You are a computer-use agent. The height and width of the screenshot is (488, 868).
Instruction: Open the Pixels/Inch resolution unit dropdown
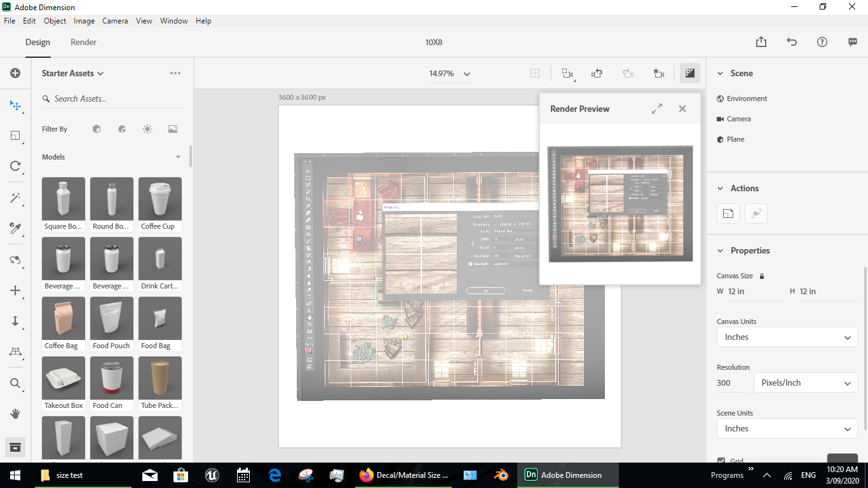(x=806, y=383)
